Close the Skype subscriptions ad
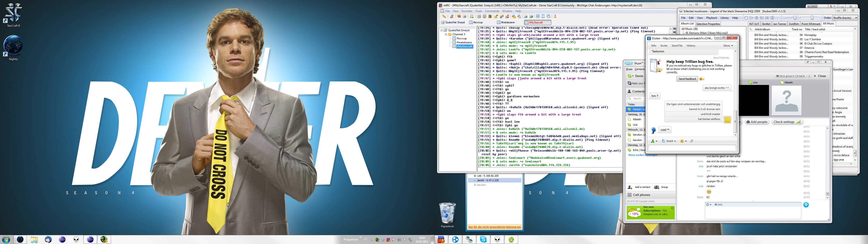This screenshot has height=244, width=868. tap(672, 208)
